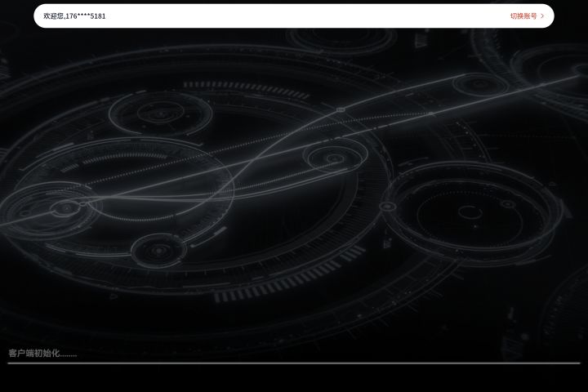Image resolution: width=588 pixels, height=392 pixels.
Task: Click the striped tick band along the top arc
Action: [x=247, y=89]
